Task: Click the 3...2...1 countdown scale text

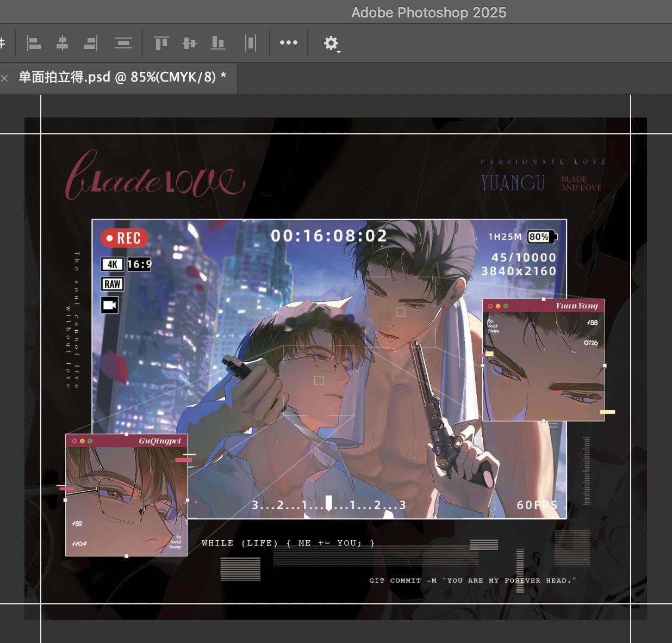Action: click(329, 505)
